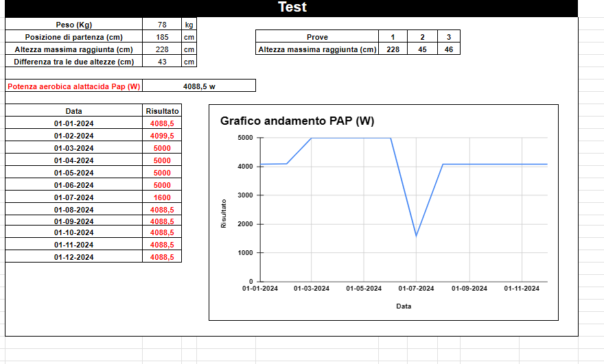Screen dimensions: 604x364
Task: Click the Prove header cell
Action: point(317,36)
